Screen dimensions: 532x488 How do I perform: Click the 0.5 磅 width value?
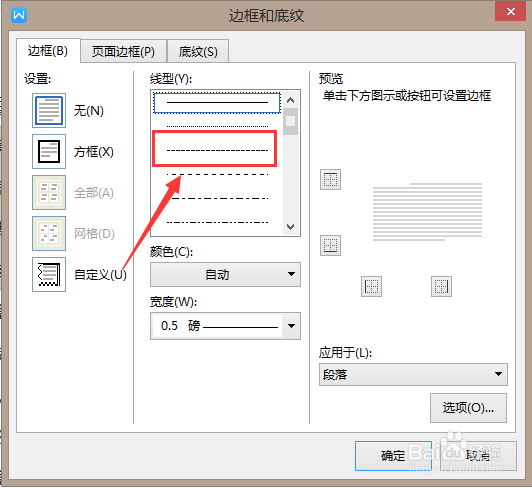(217, 326)
